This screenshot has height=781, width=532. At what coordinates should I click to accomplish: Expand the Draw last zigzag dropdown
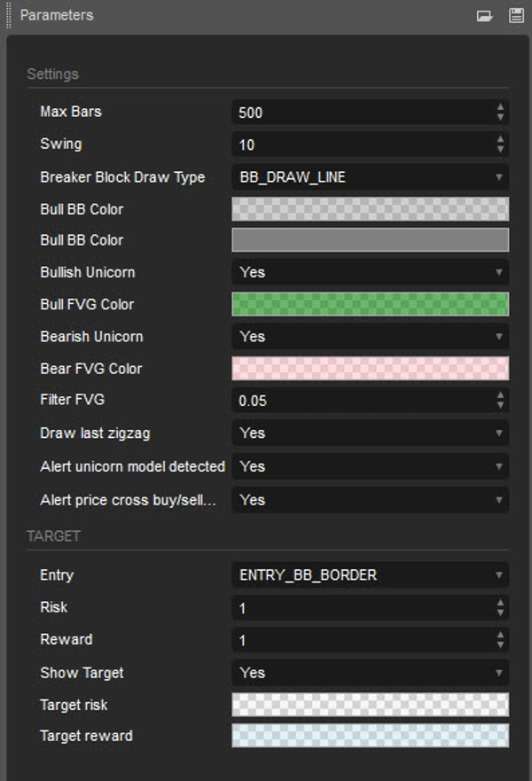[370, 433]
